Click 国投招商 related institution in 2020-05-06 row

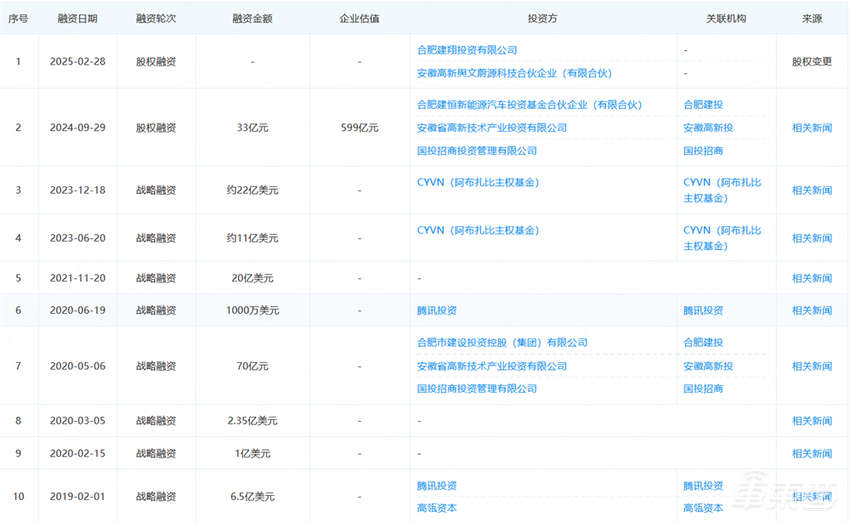tap(703, 389)
